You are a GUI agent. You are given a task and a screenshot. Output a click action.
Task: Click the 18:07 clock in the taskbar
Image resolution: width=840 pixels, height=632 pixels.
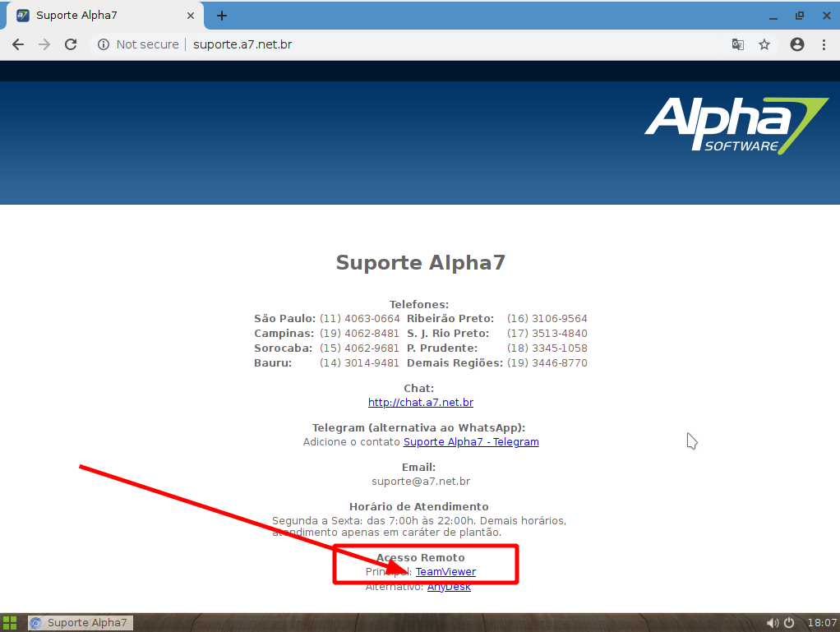pos(822,622)
